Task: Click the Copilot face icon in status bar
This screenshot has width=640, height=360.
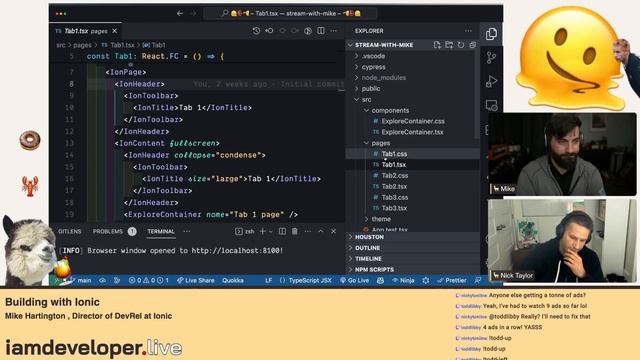Action: (380, 280)
